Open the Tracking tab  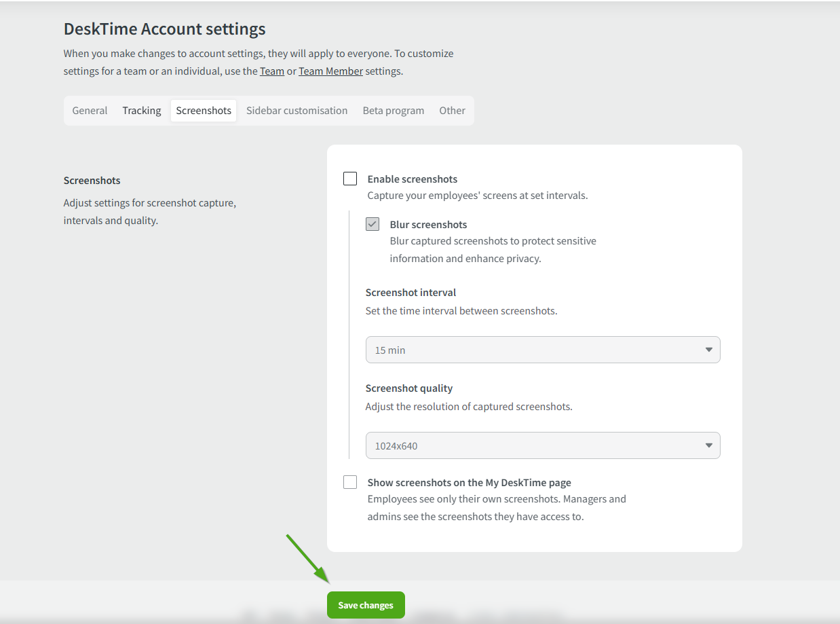(x=142, y=111)
